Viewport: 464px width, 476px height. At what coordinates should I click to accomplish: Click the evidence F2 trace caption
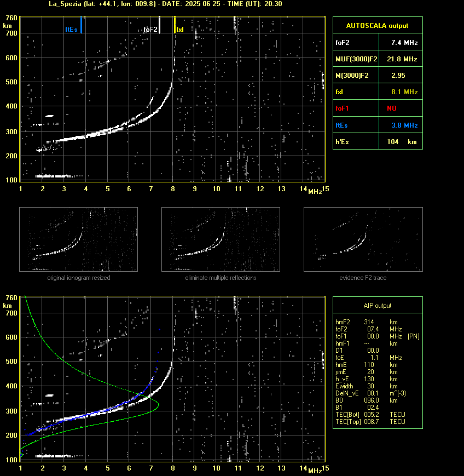(x=363, y=278)
